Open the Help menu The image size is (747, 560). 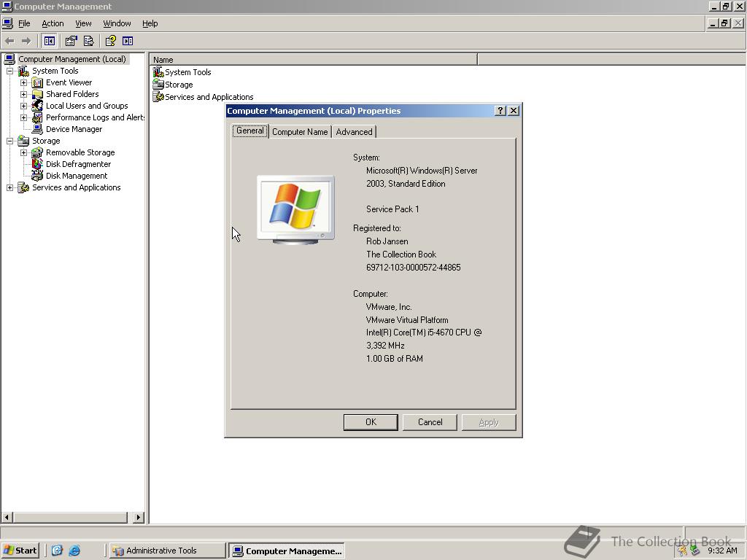tap(150, 23)
